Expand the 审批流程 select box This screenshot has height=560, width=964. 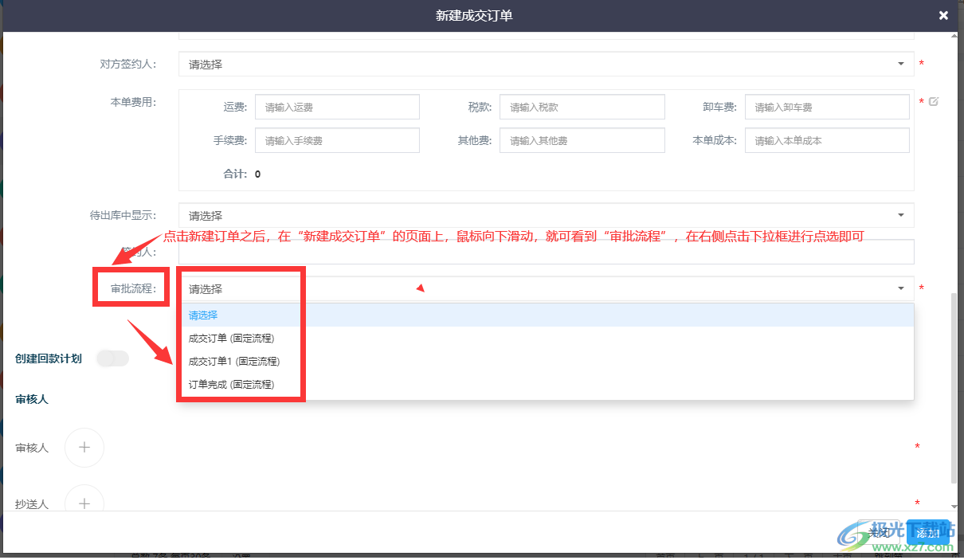546,288
